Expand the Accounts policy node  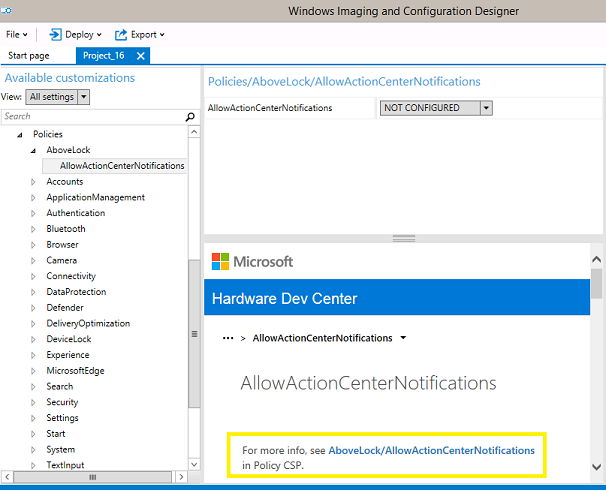tap(33, 182)
